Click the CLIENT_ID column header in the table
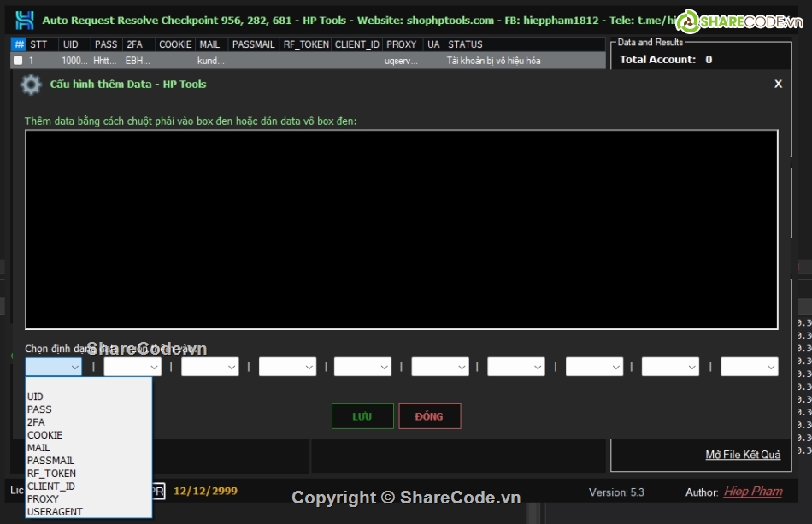 pos(356,44)
